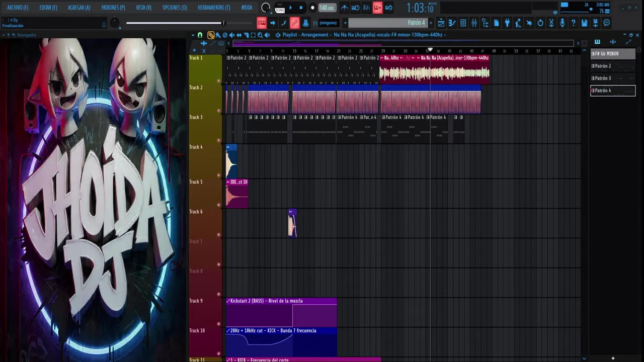The height and width of the screenshot is (362, 644).
Task: Click the audio editor scissors icon
Action: click(x=551, y=23)
